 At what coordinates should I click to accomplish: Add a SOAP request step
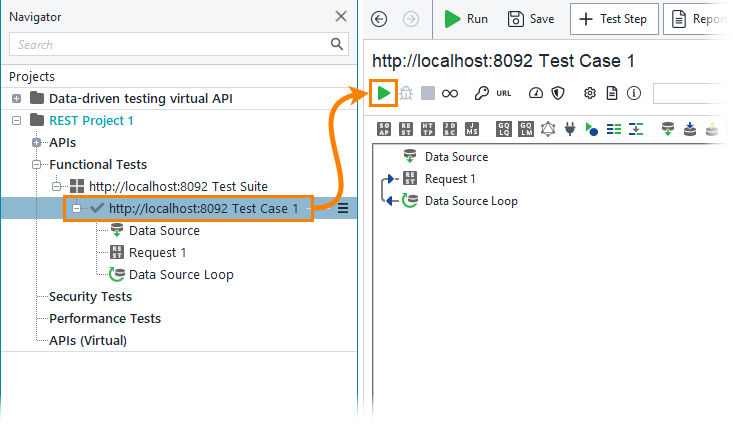384,129
